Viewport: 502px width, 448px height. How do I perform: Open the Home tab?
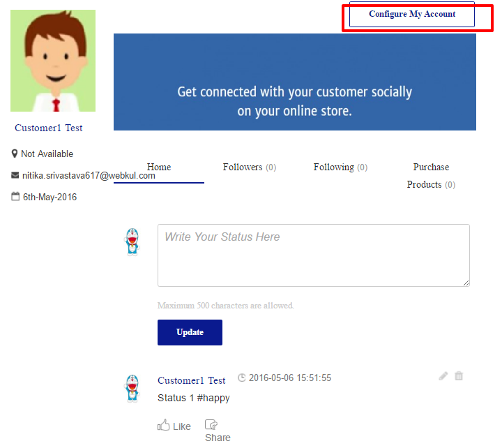pos(159,167)
